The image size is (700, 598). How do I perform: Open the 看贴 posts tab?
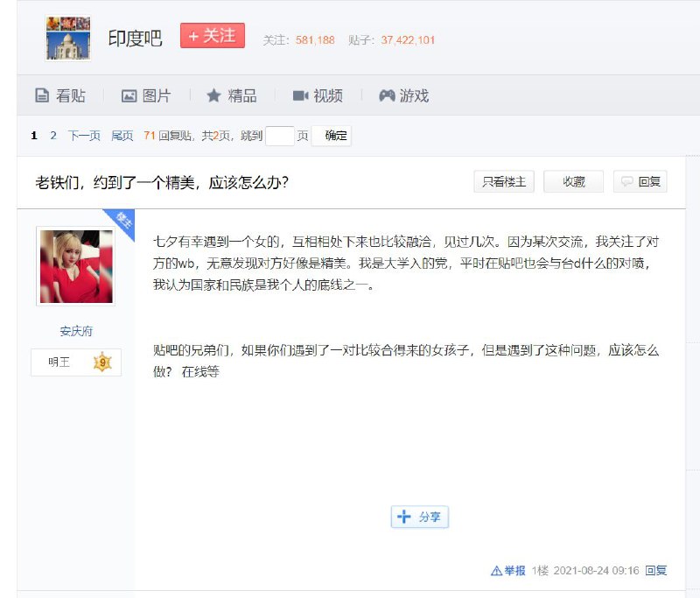(59, 96)
